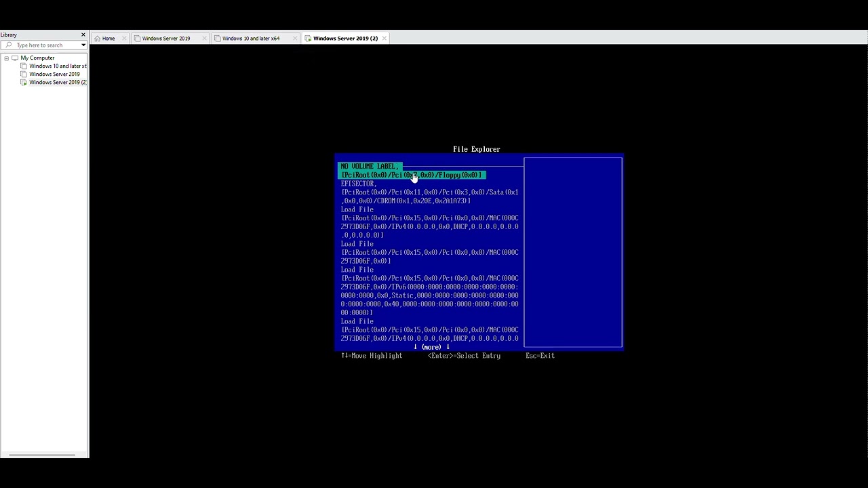Select Windows Server 2019 (2) in library
This screenshot has height=488, width=868.
click(58, 83)
